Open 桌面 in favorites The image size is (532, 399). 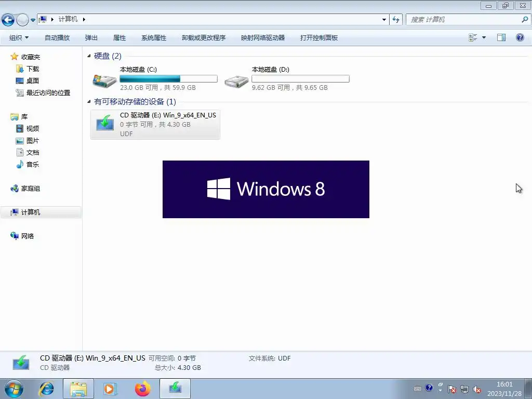pos(33,81)
